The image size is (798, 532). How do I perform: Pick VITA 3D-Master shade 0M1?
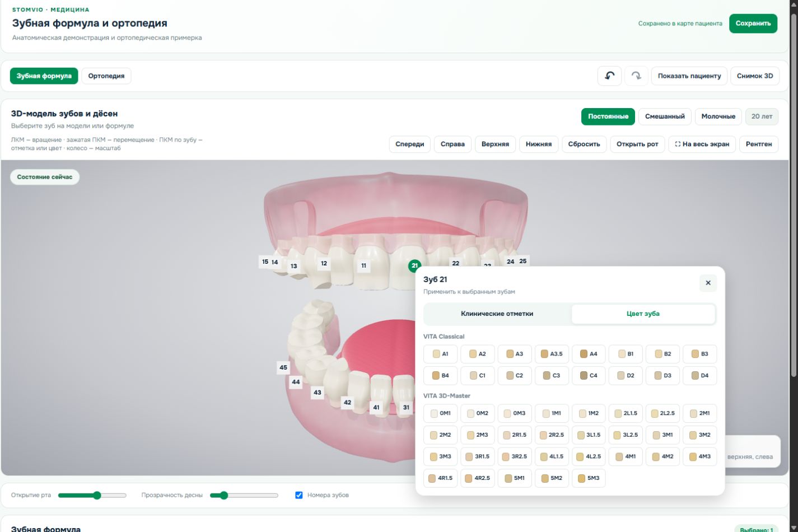[441, 413]
